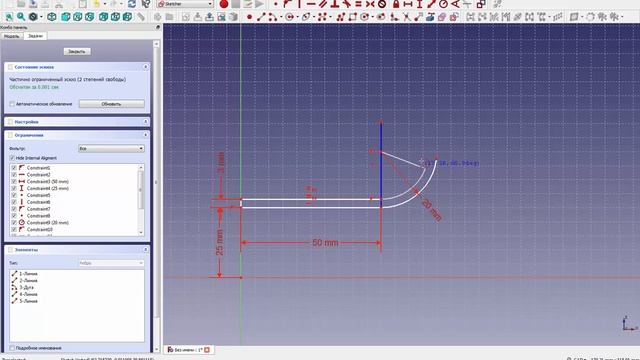The image size is (640, 360).
Task: Select the create polyline tool
Action: [x=341, y=17]
